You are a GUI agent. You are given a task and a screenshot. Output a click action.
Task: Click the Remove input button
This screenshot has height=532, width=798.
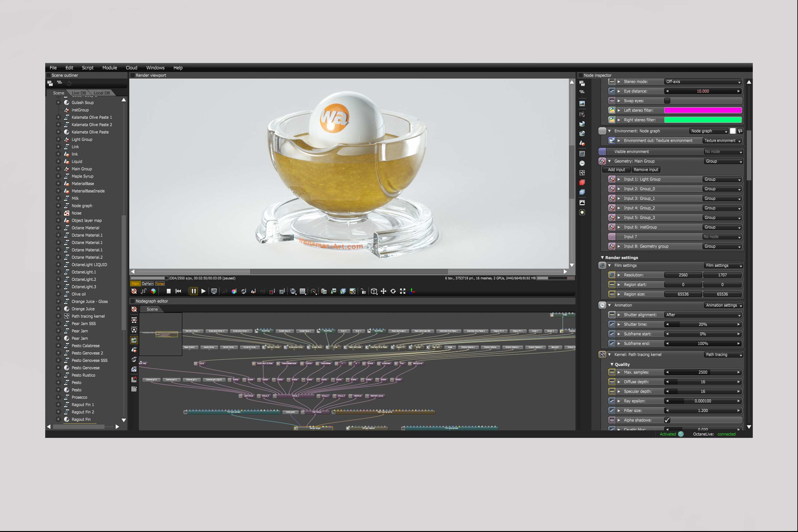coord(646,170)
